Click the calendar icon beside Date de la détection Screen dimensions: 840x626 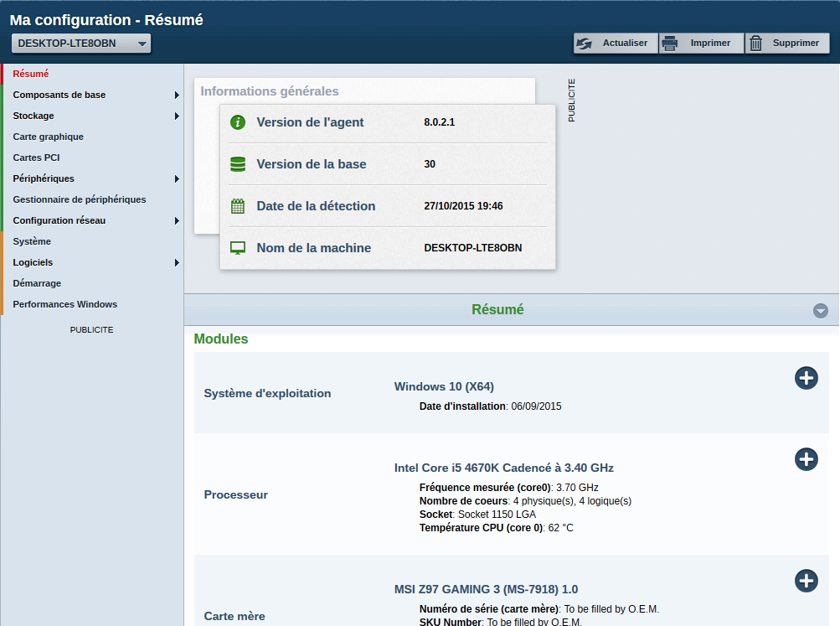click(238, 206)
